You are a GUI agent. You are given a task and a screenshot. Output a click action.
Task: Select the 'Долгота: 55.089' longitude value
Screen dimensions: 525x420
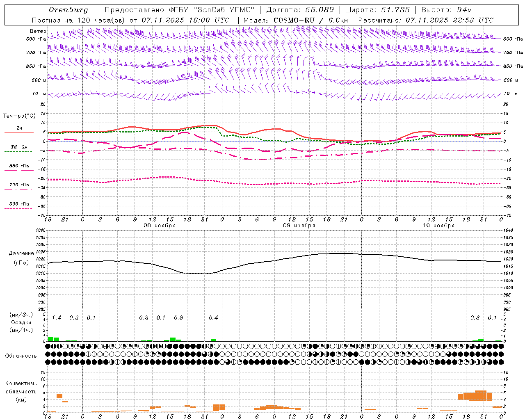coord(300,10)
